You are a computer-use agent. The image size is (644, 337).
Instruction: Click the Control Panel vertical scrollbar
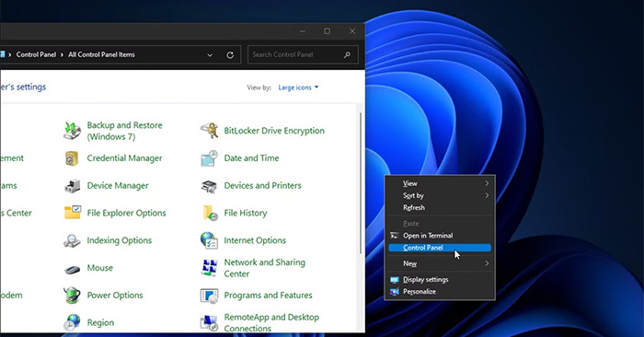361,183
